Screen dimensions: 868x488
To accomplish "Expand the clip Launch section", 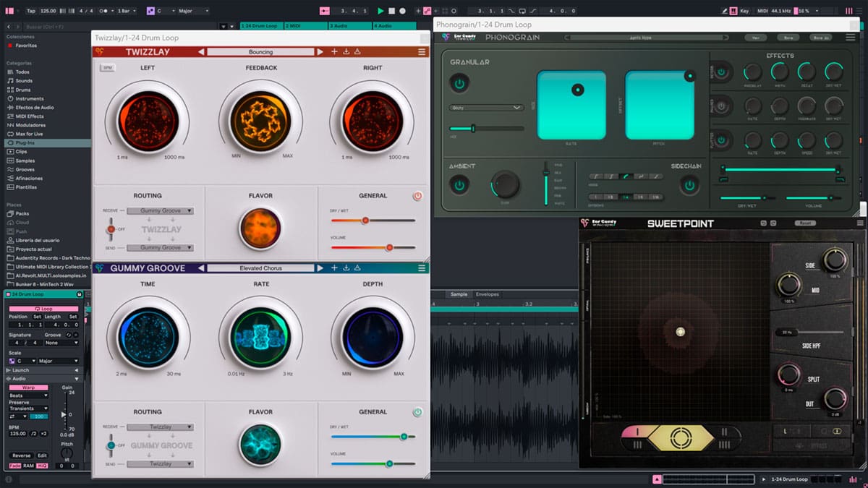I will [43, 370].
